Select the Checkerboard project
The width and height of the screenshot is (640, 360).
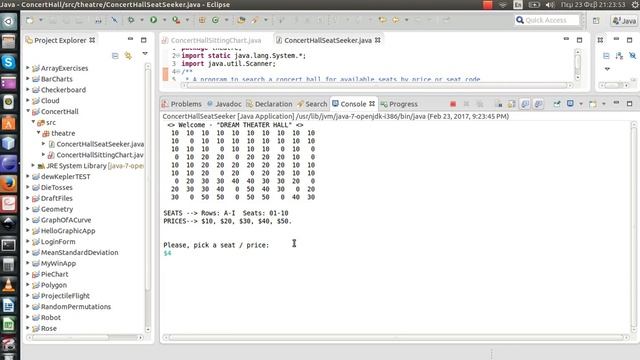coord(59,90)
